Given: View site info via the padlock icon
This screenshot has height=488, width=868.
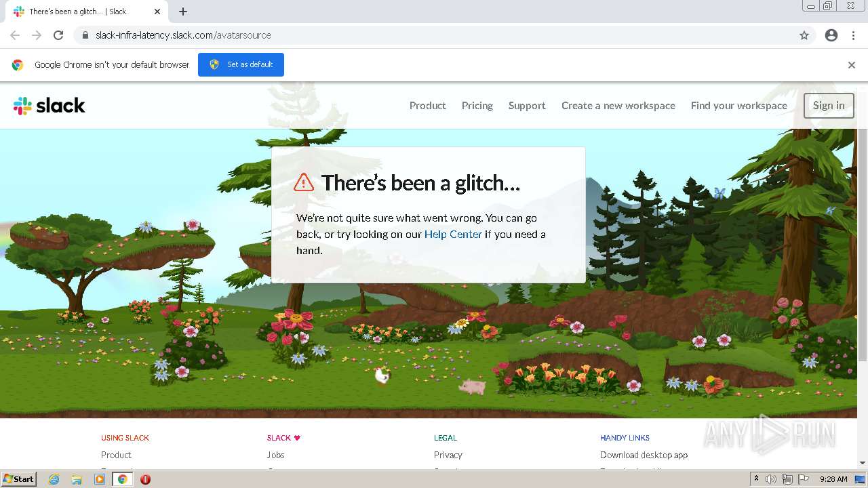Looking at the screenshot, I should click(x=85, y=35).
